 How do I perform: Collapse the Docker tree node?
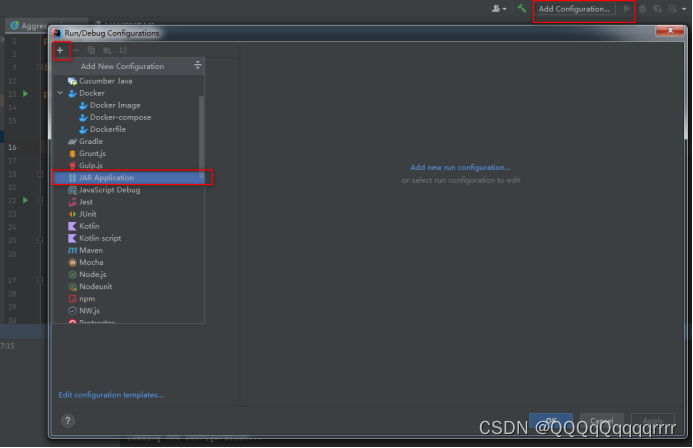61,93
